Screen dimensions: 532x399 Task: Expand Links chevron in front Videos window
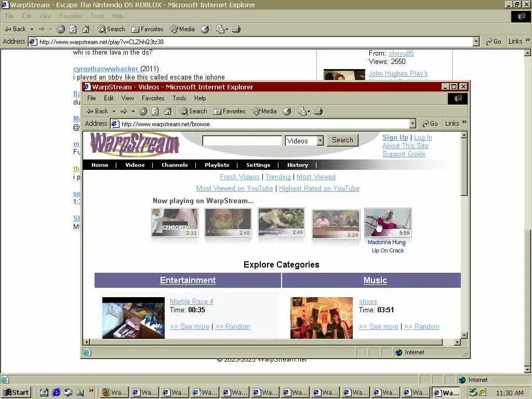click(x=464, y=122)
